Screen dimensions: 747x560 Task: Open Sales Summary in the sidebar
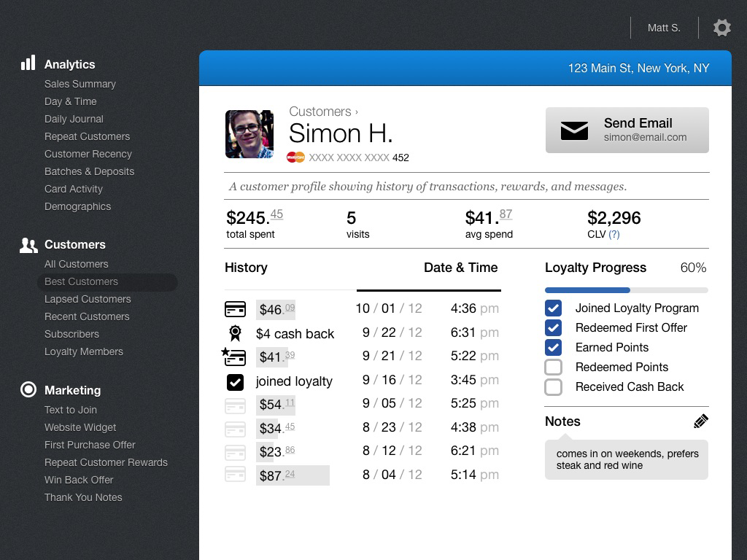coord(80,84)
